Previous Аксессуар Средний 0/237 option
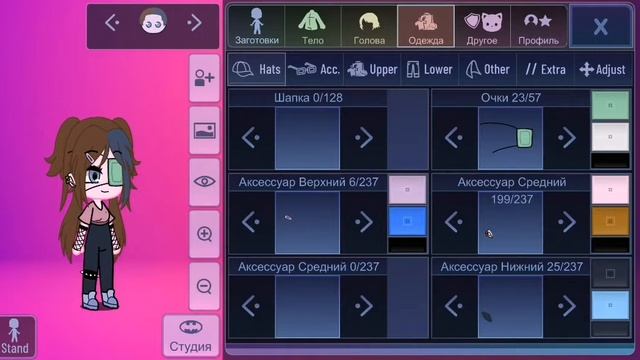 pos(251,307)
